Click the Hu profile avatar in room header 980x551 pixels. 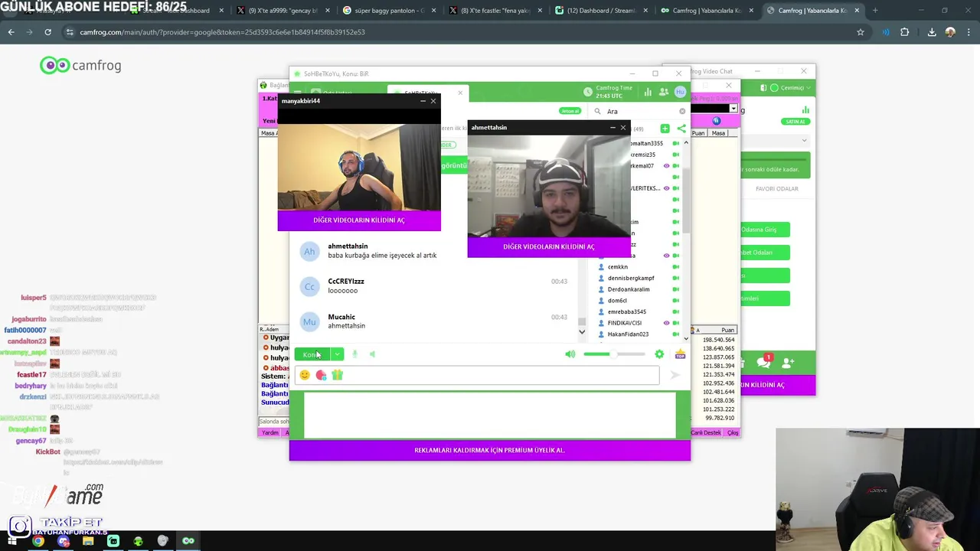coord(680,92)
